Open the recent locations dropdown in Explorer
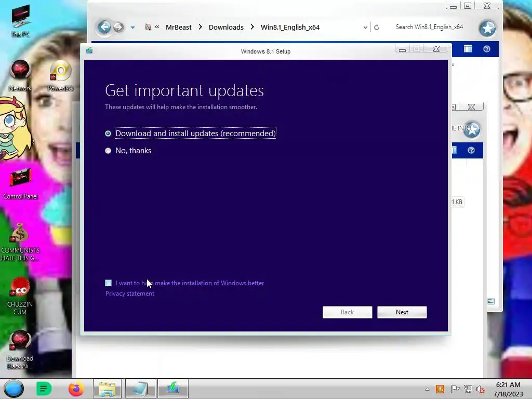The width and height of the screenshot is (532, 399). point(132,28)
